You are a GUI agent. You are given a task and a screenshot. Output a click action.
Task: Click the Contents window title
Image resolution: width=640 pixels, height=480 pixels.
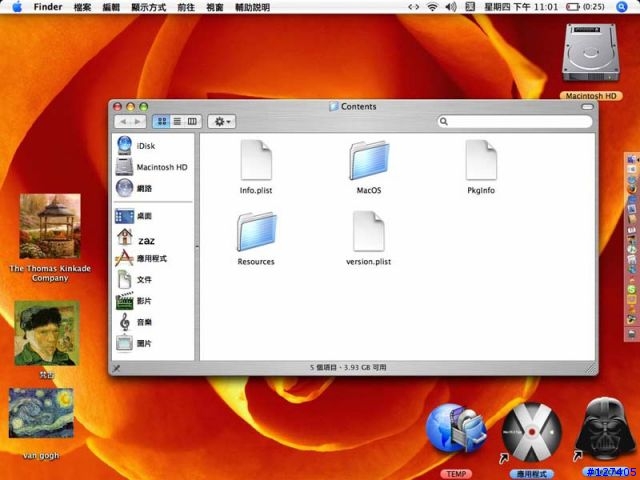353,107
